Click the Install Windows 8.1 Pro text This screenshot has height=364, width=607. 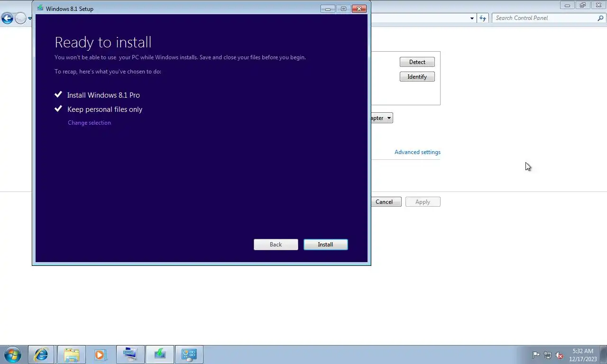click(x=103, y=95)
